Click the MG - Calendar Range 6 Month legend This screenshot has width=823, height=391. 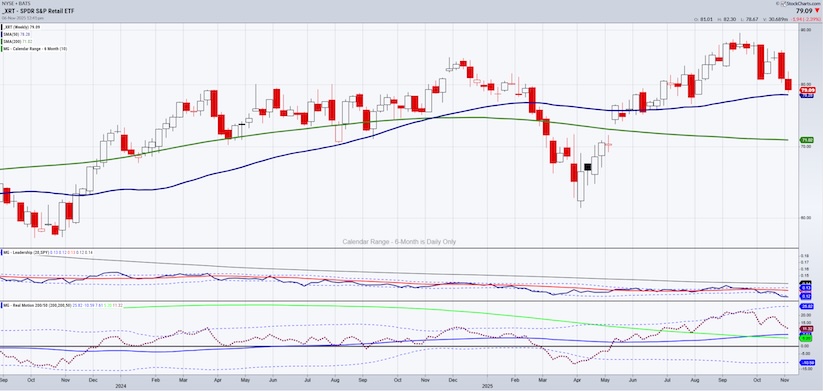point(34,48)
